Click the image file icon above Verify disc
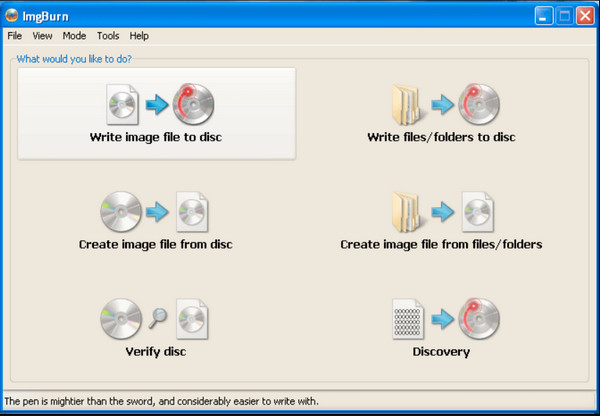Viewport: 600px width, 416px height. [x=192, y=319]
